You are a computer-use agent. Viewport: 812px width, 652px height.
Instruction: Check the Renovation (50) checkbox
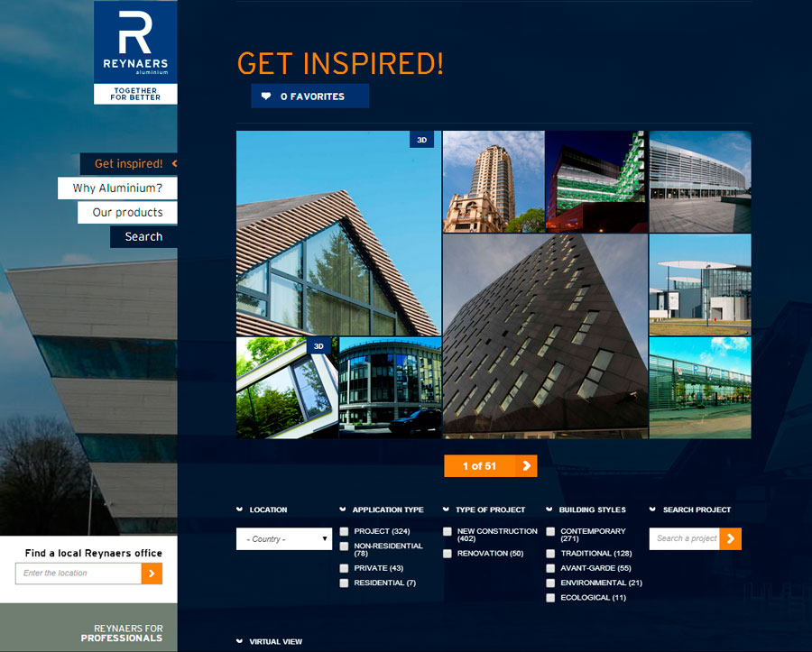coord(448,554)
